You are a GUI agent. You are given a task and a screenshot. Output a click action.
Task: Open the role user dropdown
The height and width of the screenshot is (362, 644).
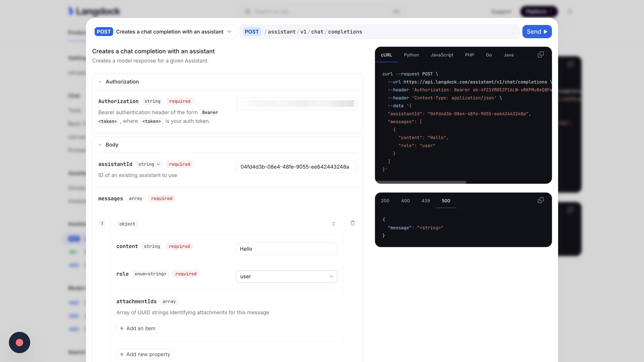[286, 276]
